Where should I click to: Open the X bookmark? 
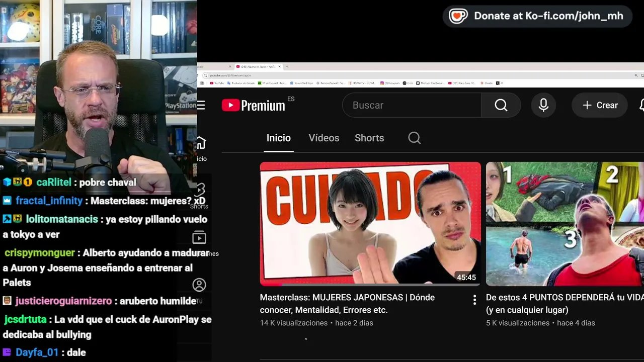pyautogui.click(x=499, y=83)
